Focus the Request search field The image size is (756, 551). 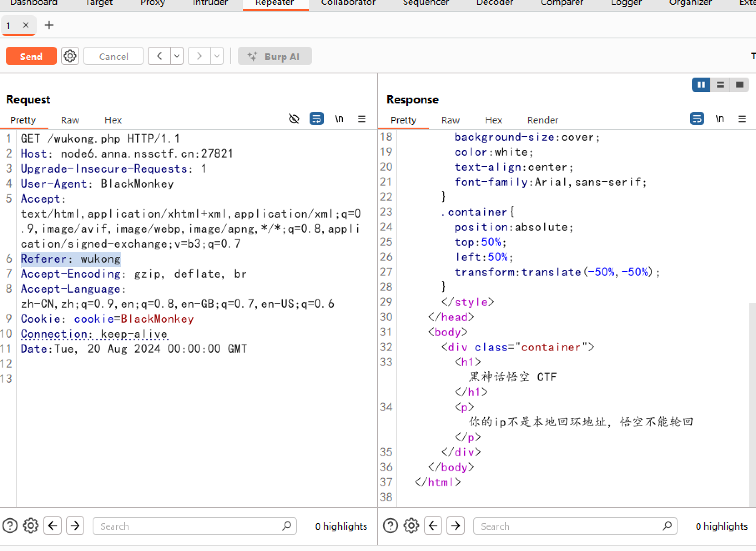pos(194,526)
